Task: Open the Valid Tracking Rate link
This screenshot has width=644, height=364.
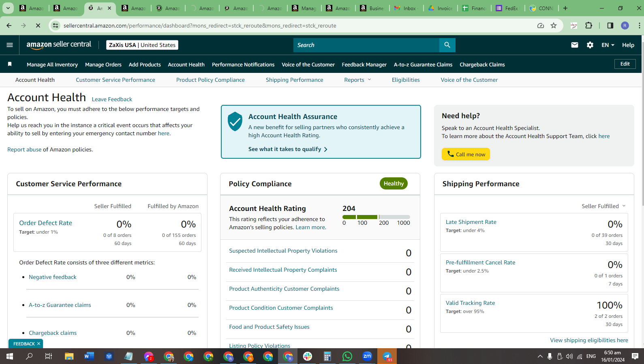Action: 470,303
